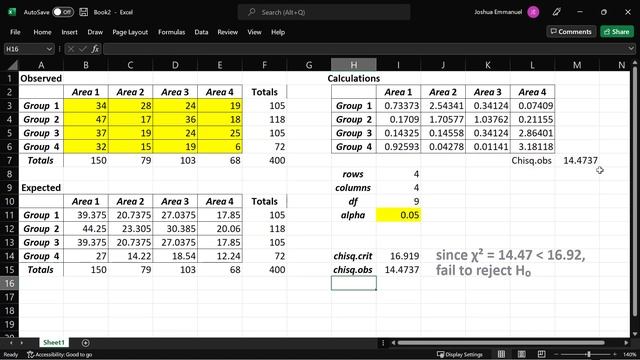Click calculation cell 3.18118
This screenshot has height=360, width=640.
(x=532, y=147)
